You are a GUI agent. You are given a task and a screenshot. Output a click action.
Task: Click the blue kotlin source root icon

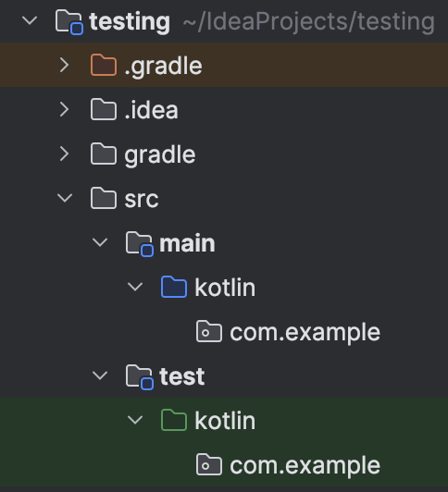[174, 287]
